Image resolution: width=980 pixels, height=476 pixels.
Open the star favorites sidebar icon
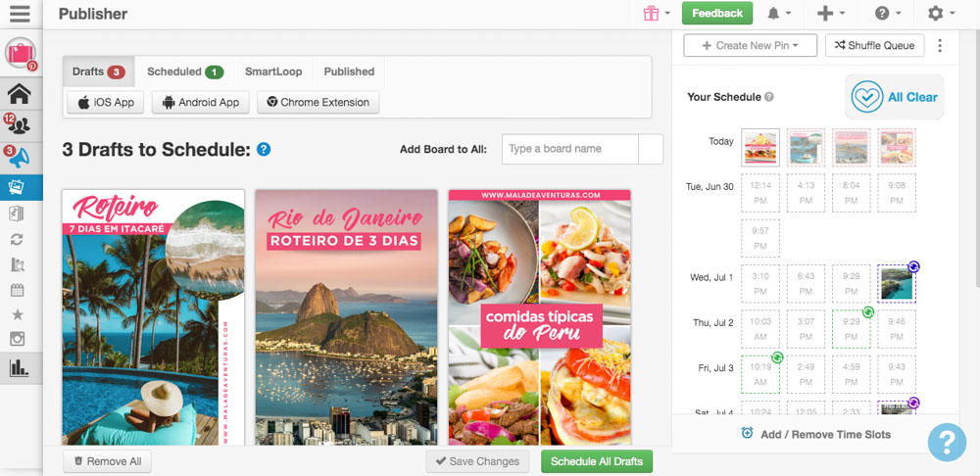coord(17,314)
